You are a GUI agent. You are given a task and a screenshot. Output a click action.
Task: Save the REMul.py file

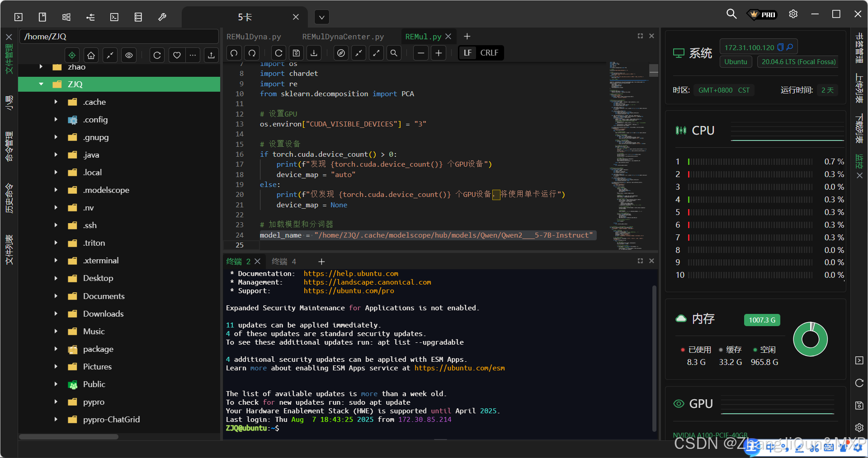coord(296,53)
